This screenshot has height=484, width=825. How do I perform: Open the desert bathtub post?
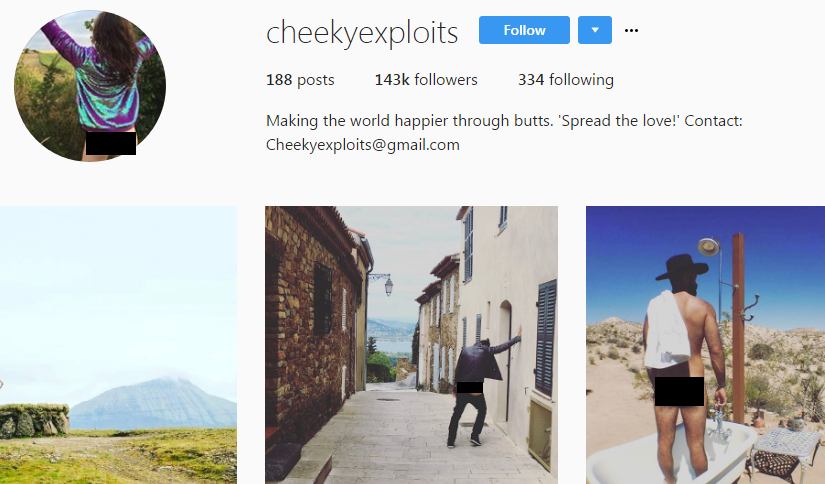point(706,345)
